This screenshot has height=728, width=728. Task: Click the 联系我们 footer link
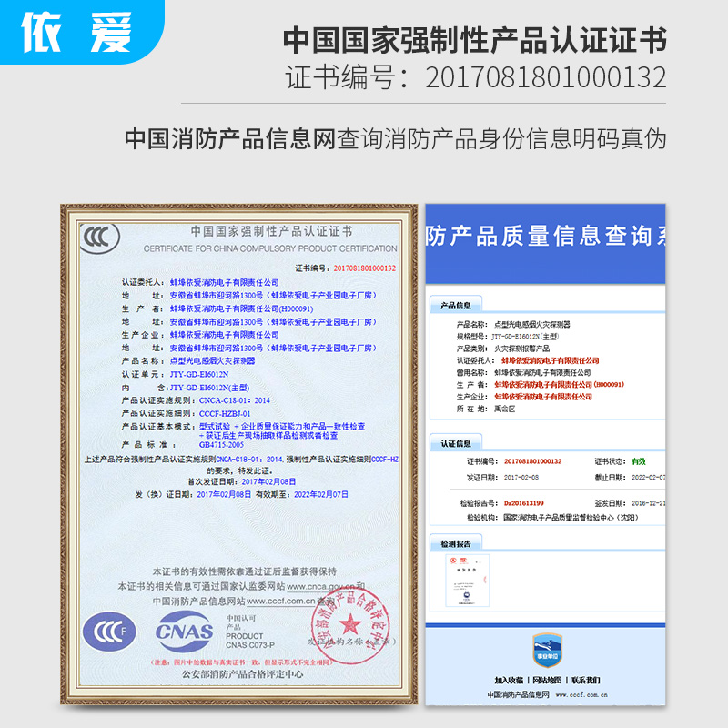pyautogui.click(x=585, y=680)
